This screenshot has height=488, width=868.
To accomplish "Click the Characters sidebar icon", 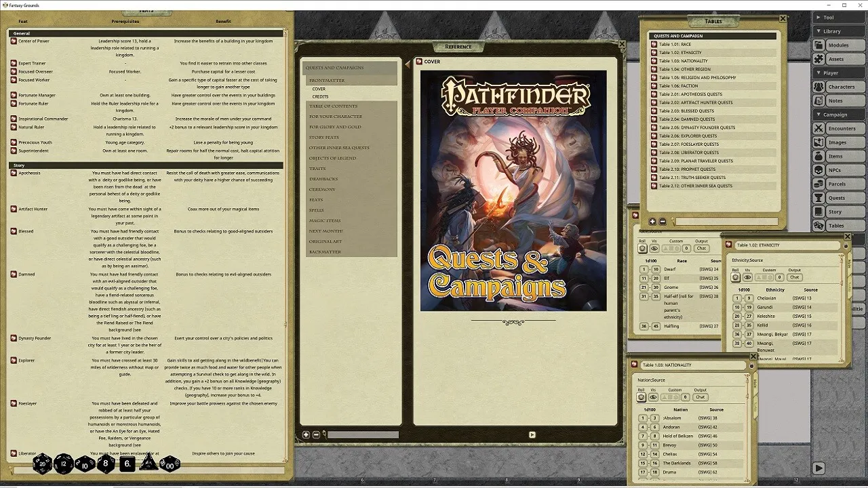I will tap(819, 87).
